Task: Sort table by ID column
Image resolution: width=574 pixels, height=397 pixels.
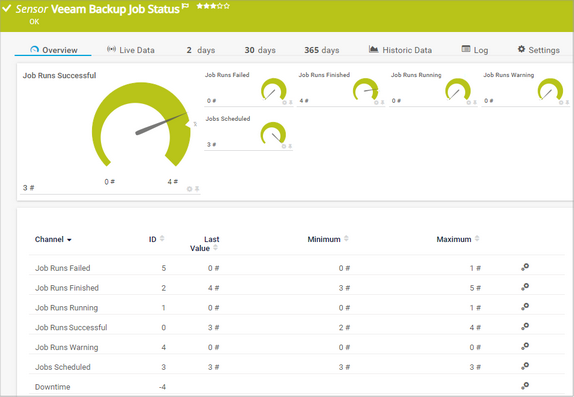Action: (156, 239)
